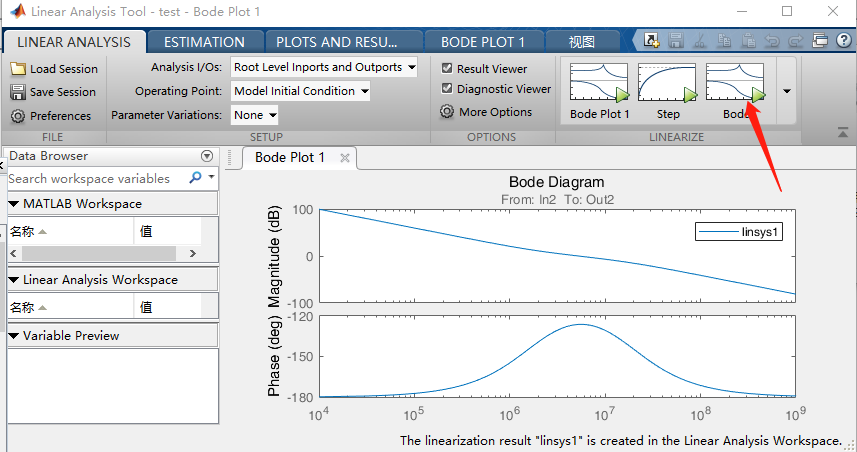Sort MATLAB Workspace by 名称 column
This screenshot has height=452, width=857.
[x=71, y=231]
